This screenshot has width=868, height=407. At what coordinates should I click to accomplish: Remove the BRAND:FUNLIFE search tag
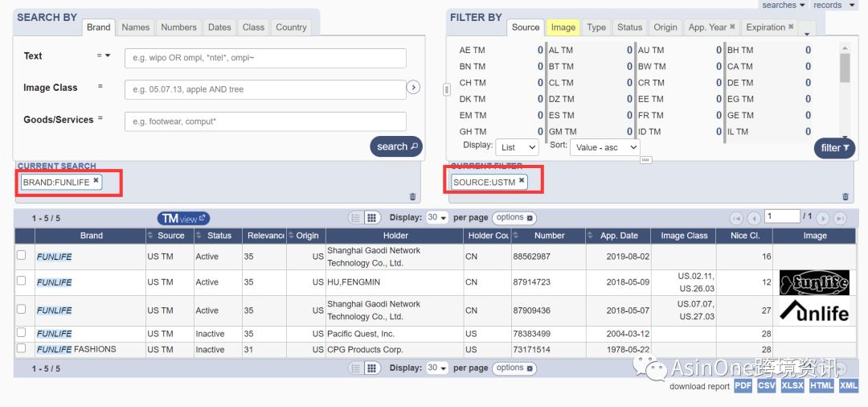(96, 180)
